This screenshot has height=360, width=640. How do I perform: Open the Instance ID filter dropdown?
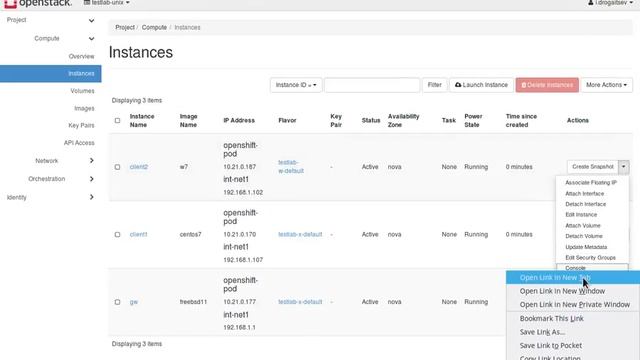[x=296, y=85]
